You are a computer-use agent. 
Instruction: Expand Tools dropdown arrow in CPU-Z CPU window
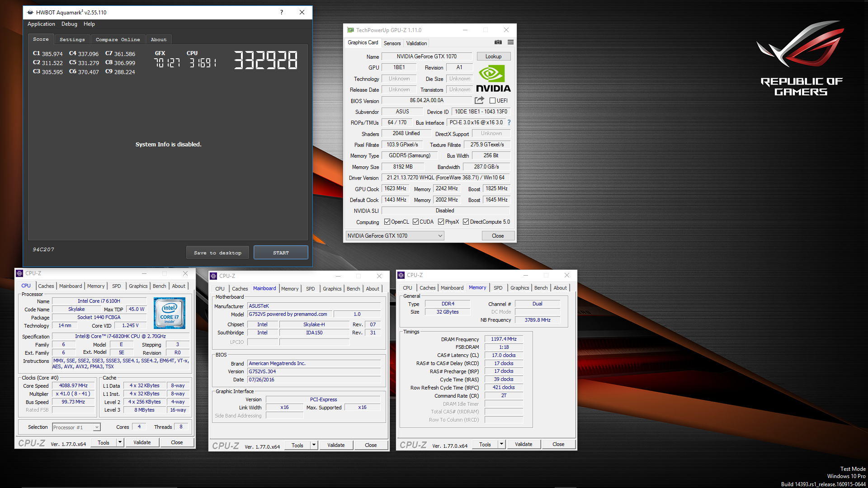[120, 442]
